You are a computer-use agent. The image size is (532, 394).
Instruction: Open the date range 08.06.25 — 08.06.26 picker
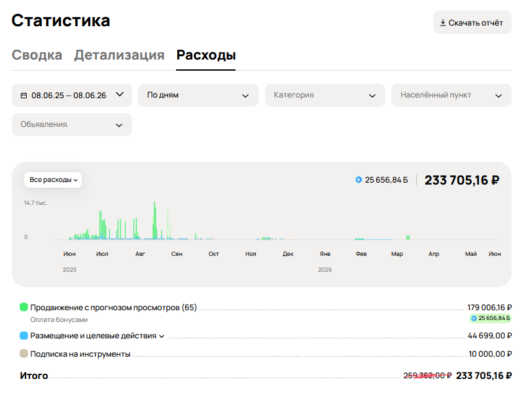point(72,96)
